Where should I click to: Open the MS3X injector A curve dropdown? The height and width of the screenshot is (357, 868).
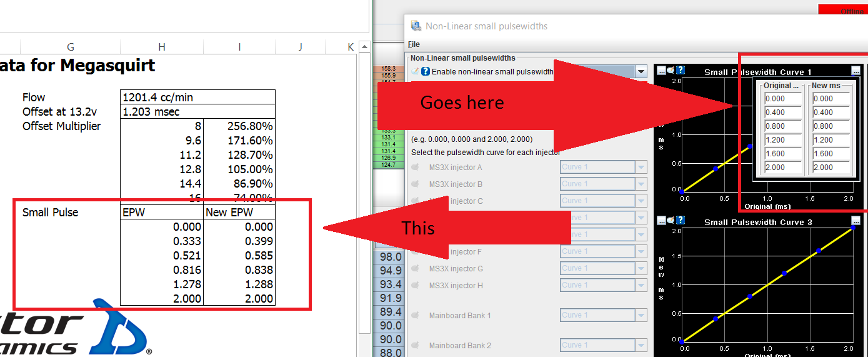click(x=641, y=167)
